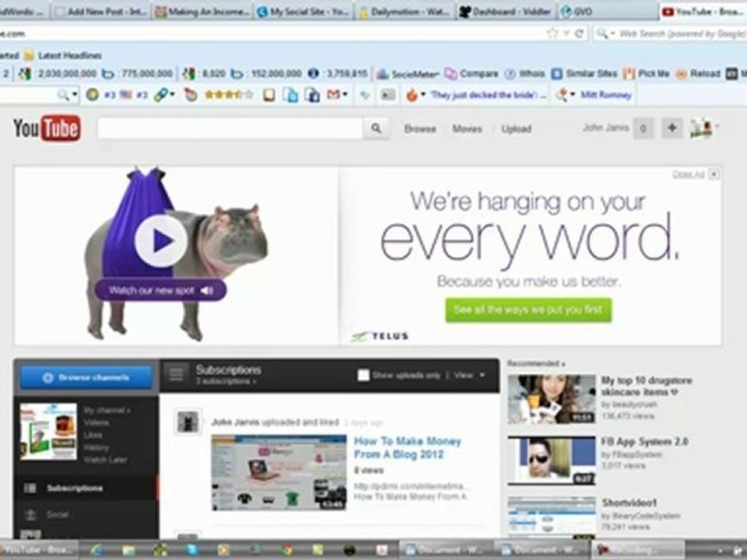Image resolution: width=747 pixels, height=560 pixels.
Task: Click the star rating in the toolbar
Action: point(229,95)
